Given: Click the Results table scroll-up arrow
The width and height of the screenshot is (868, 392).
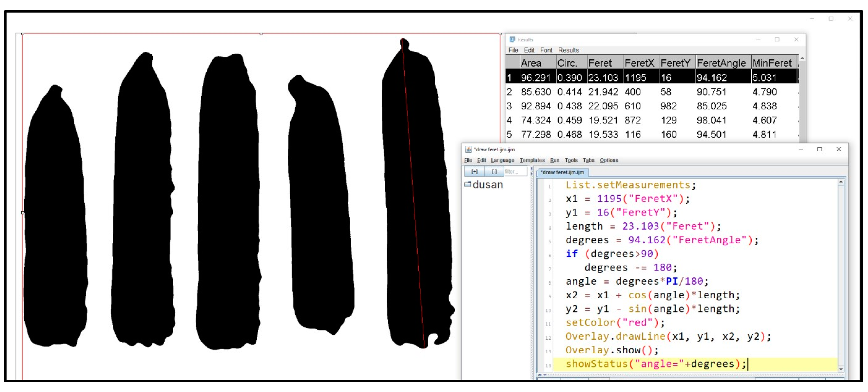Looking at the screenshot, I should pos(802,59).
